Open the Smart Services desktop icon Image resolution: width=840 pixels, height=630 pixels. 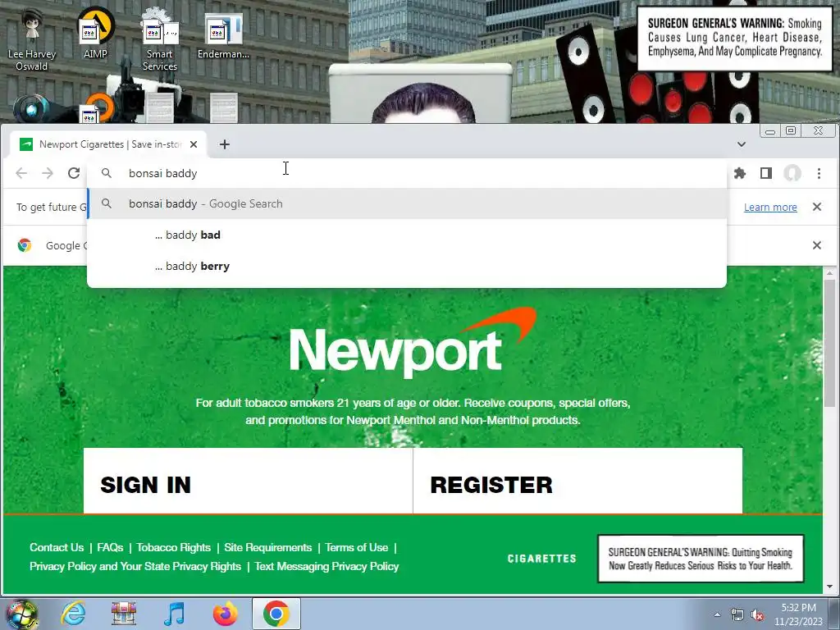[160, 41]
